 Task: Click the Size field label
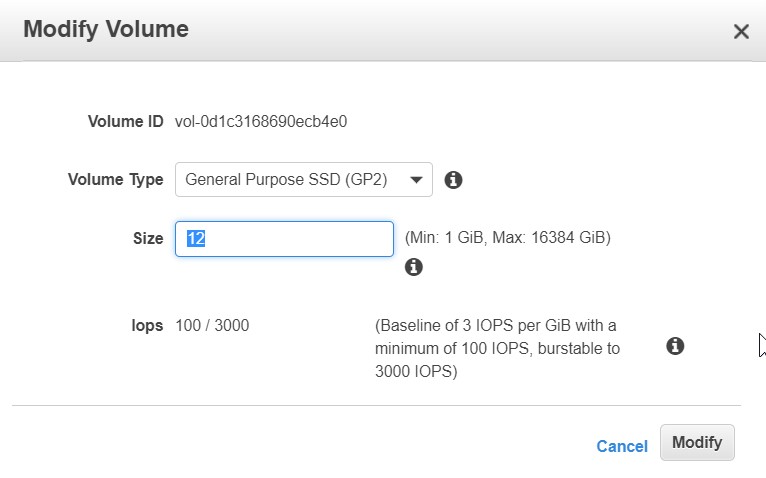148,239
